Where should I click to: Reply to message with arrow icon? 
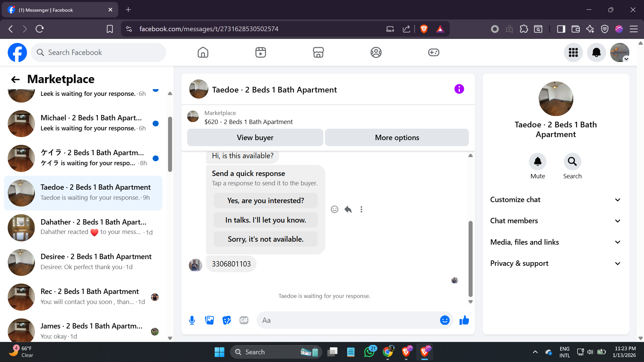click(348, 209)
